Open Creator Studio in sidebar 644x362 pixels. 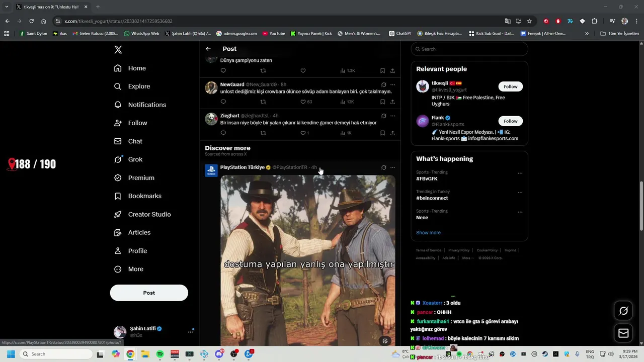pyautogui.click(x=142, y=214)
